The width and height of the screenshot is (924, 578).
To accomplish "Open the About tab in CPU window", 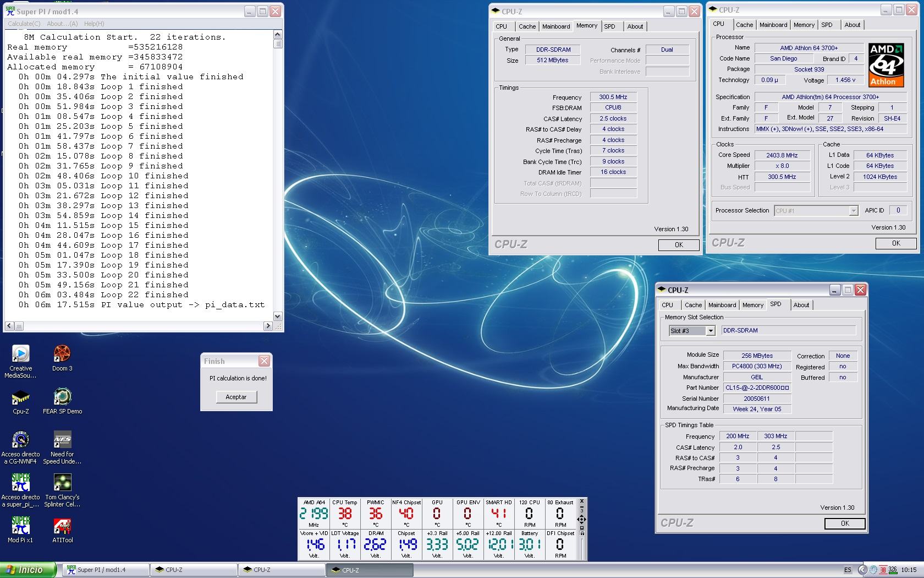I will click(852, 25).
